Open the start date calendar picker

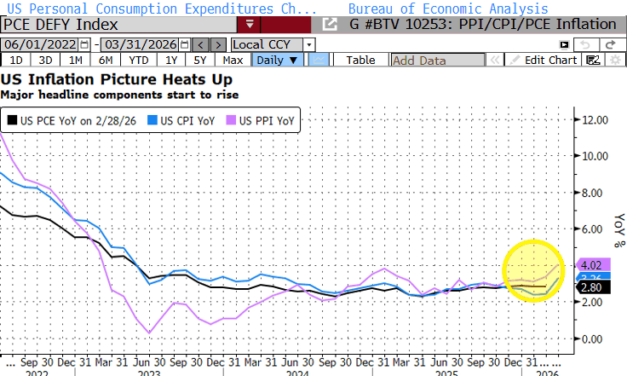click(85, 44)
